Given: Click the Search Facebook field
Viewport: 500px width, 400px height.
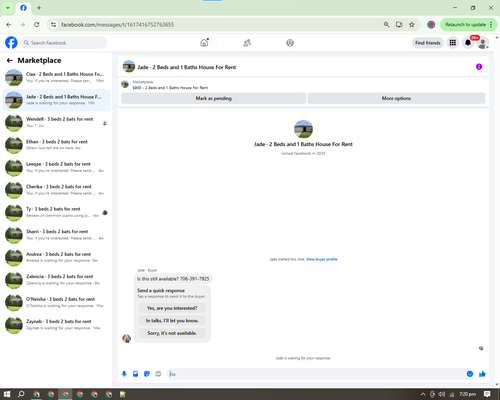Looking at the screenshot, I should (64, 43).
